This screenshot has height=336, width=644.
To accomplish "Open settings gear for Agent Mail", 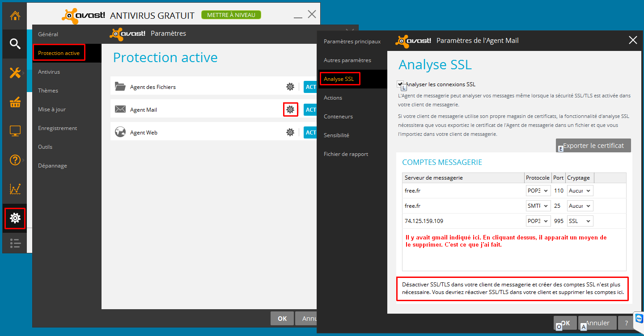I will pyautogui.click(x=290, y=109).
